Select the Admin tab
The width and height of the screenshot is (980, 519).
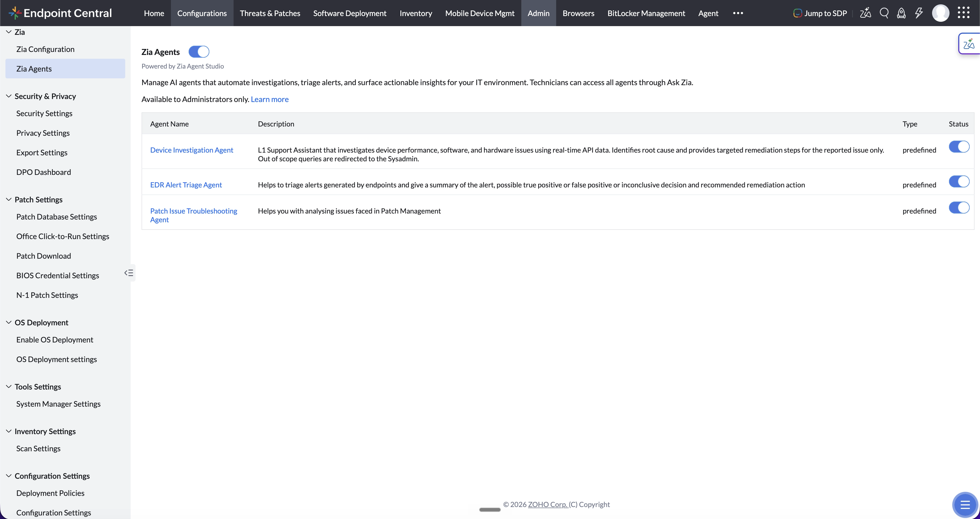click(x=538, y=13)
